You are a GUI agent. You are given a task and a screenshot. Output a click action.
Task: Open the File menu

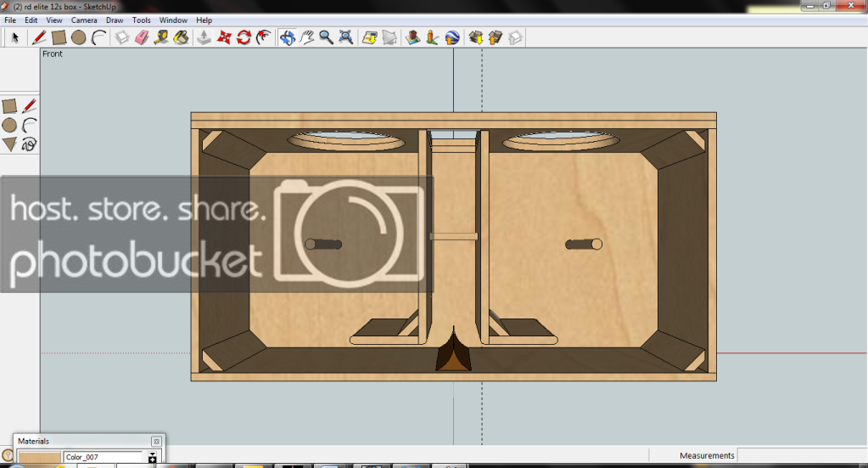click(10, 20)
